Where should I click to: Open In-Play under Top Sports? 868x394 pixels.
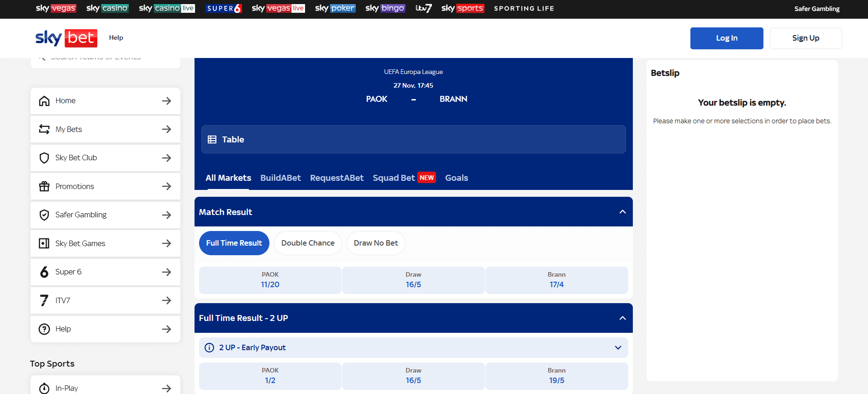(105, 385)
